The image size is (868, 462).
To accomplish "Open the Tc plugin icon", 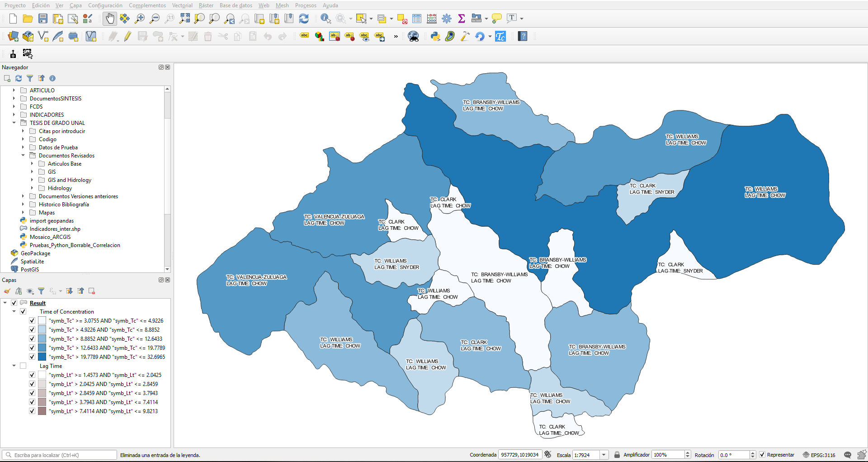I will 500,36.
